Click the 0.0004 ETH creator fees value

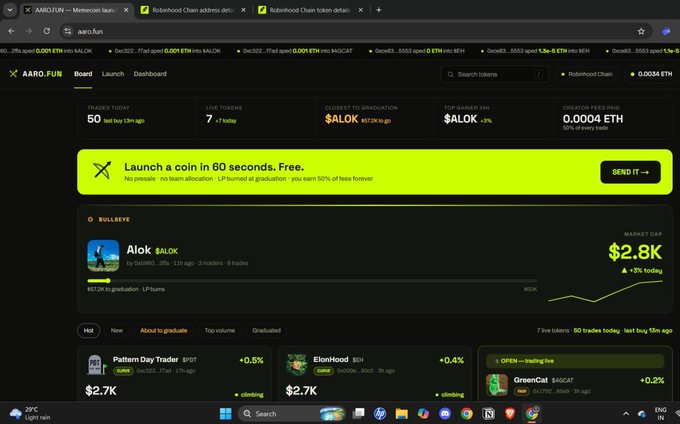tap(593, 119)
